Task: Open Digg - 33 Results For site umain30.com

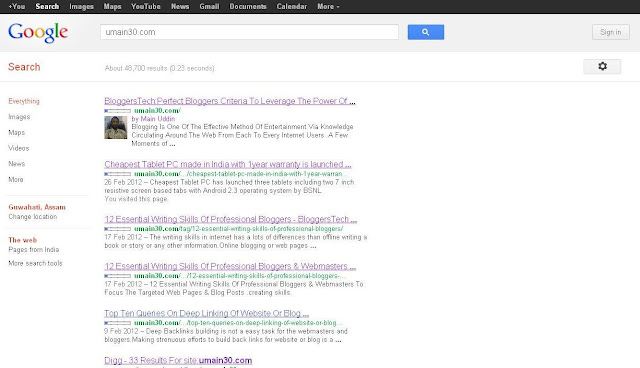Action: (x=178, y=360)
